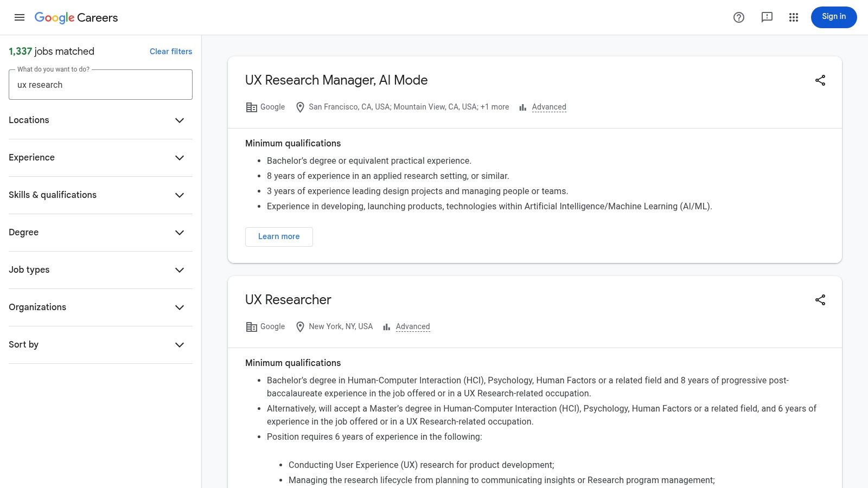
Task: Click the '1,337 jobs matched' text
Action: coord(52,52)
